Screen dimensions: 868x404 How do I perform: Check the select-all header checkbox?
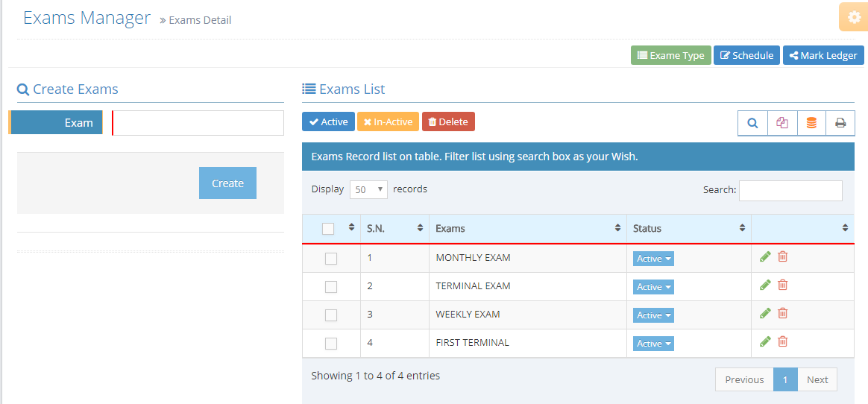click(x=328, y=229)
